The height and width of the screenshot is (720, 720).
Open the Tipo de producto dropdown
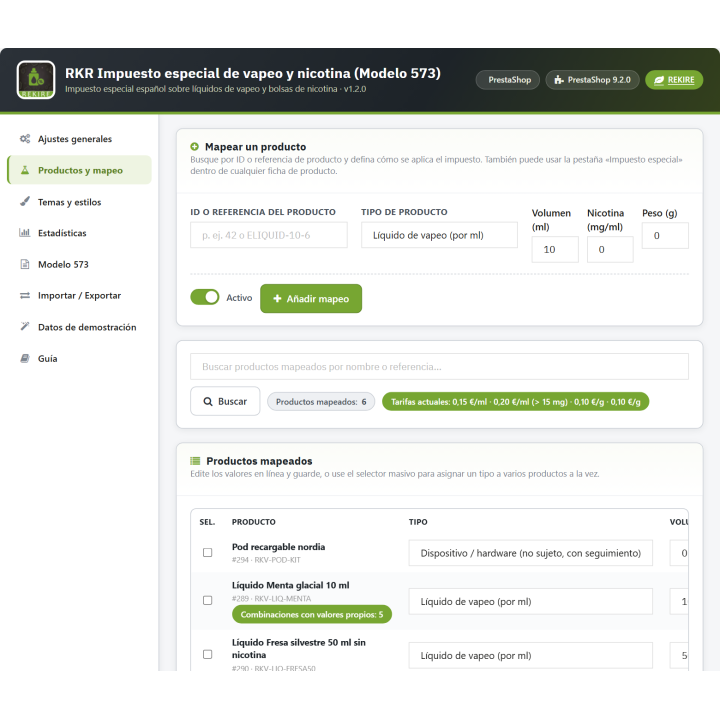click(439, 235)
